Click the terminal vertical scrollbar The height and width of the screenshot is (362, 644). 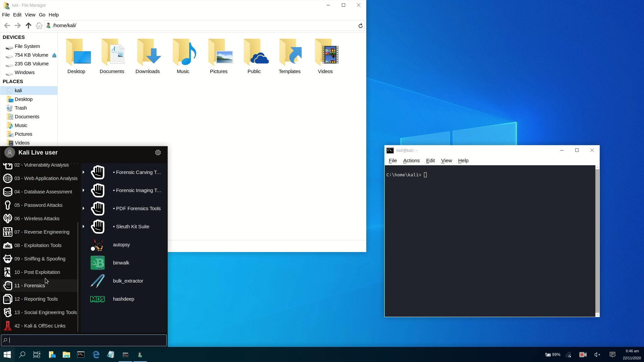tap(597, 241)
